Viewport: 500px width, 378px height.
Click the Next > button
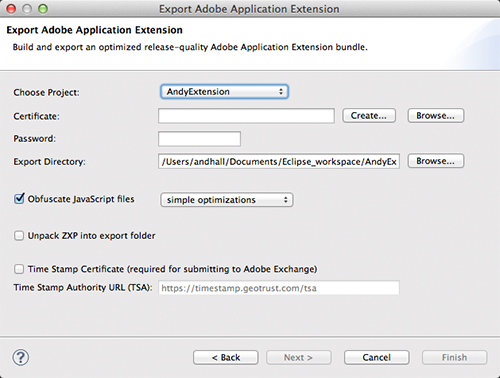tap(299, 357)
